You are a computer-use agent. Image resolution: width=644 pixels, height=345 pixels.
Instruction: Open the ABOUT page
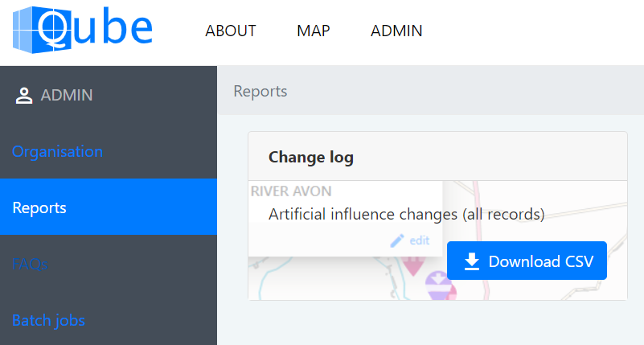231,31
